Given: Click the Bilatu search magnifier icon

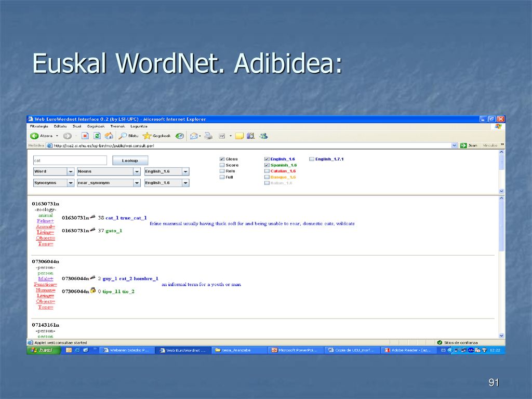Looking at the screenshot, I should coord(123,136).
